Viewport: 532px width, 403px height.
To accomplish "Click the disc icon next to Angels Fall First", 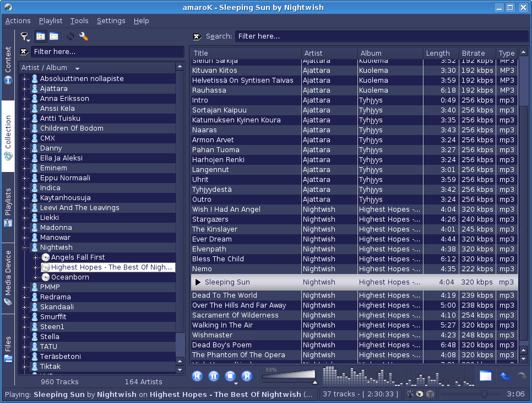I will [x=46, y=257].
